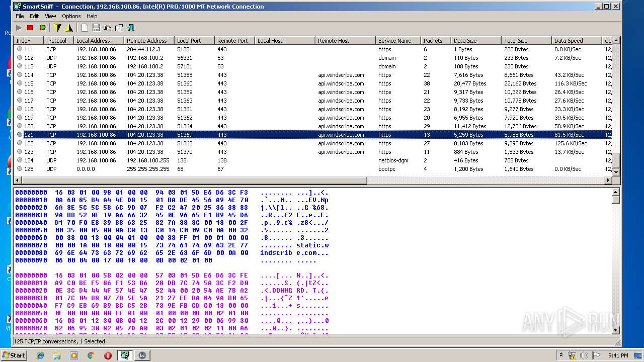Open Capture Filter options icon
The width and height of the screenshot is (644, 362).
(57, 28)
